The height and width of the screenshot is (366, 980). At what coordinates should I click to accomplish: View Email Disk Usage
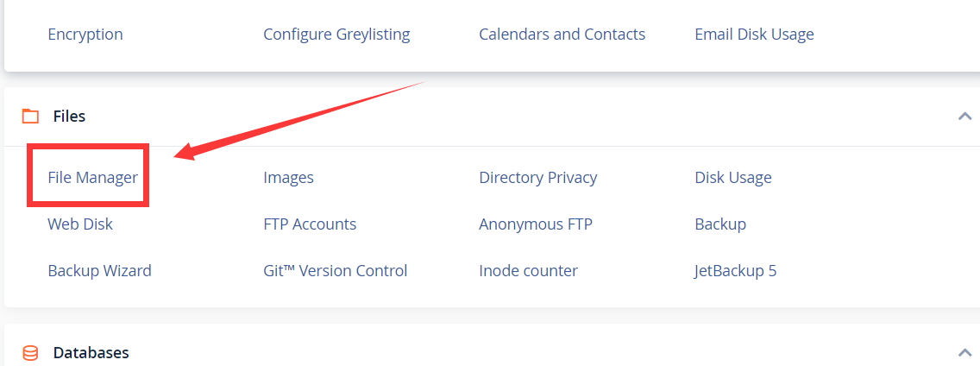click(754, 34)
